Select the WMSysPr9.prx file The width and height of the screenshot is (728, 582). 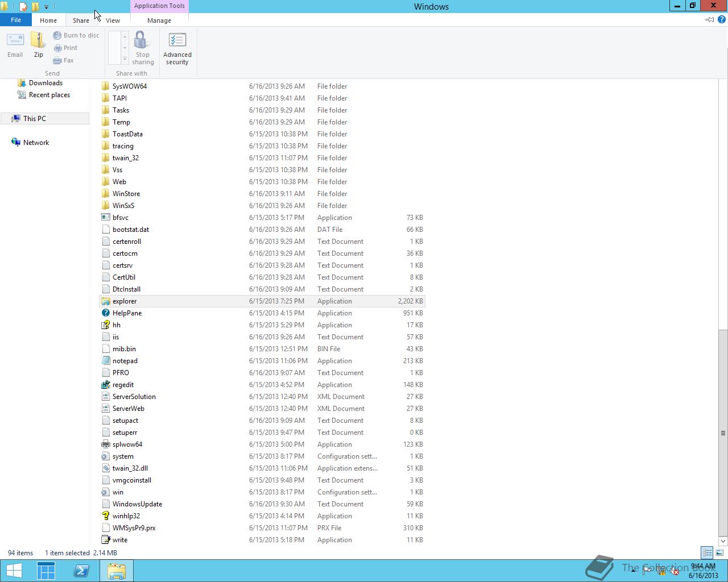tap(262, 528)
